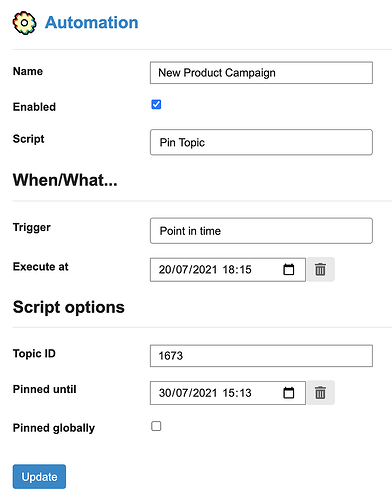Enable the Pinned globally checkbox
This screenshot has height=500, width=392.
click(x=156, y=426)
